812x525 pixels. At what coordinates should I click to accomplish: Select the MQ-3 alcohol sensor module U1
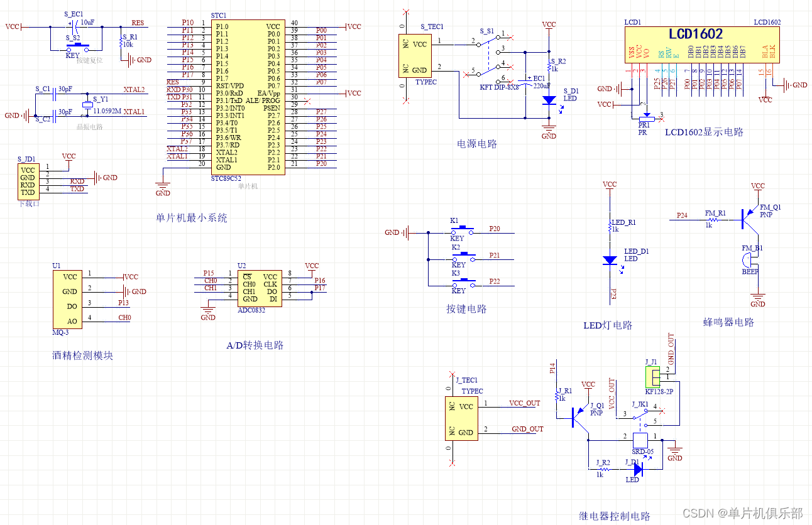[67, 299]
